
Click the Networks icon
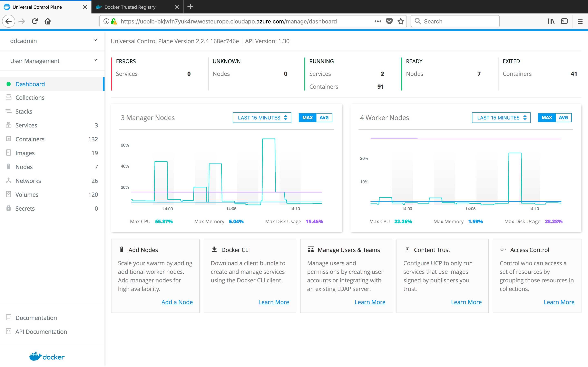click(x=9, y=181)
